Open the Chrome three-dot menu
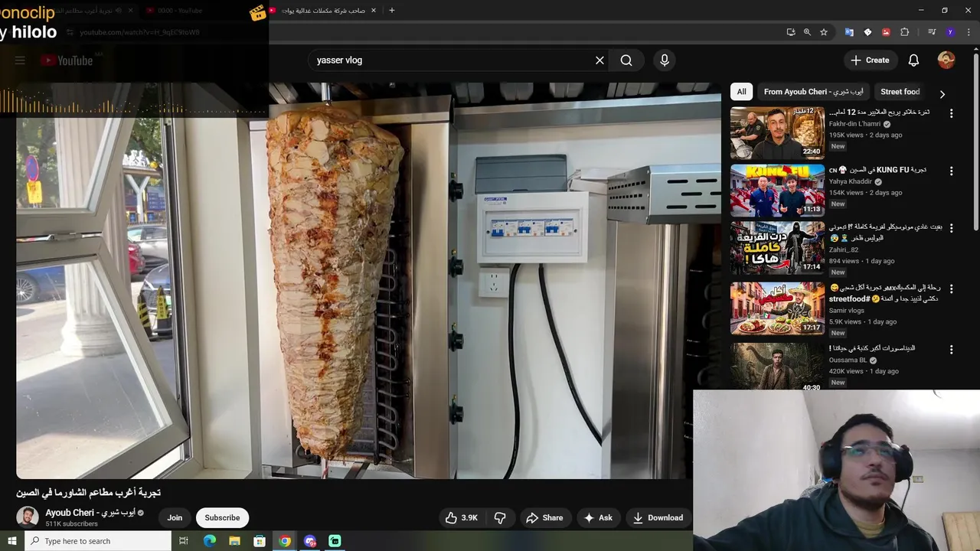This screenshot has width=980, height=551. (x=968, y=32)
